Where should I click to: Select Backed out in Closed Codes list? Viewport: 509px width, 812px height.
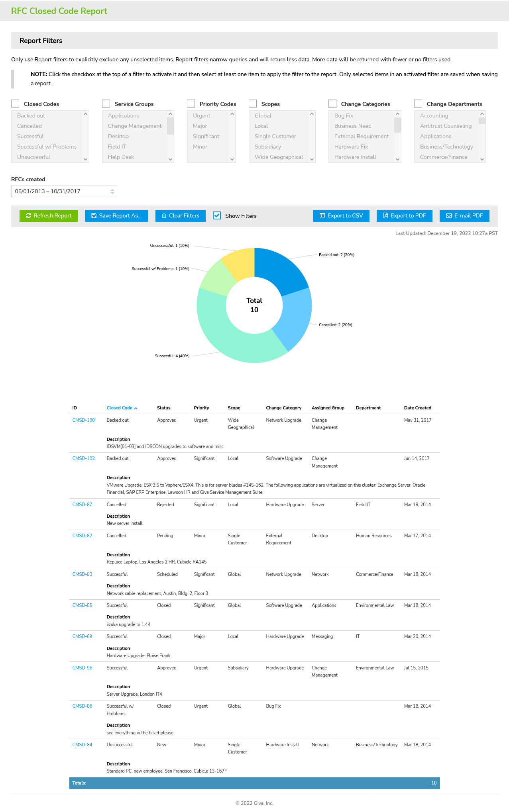[31, 115]
